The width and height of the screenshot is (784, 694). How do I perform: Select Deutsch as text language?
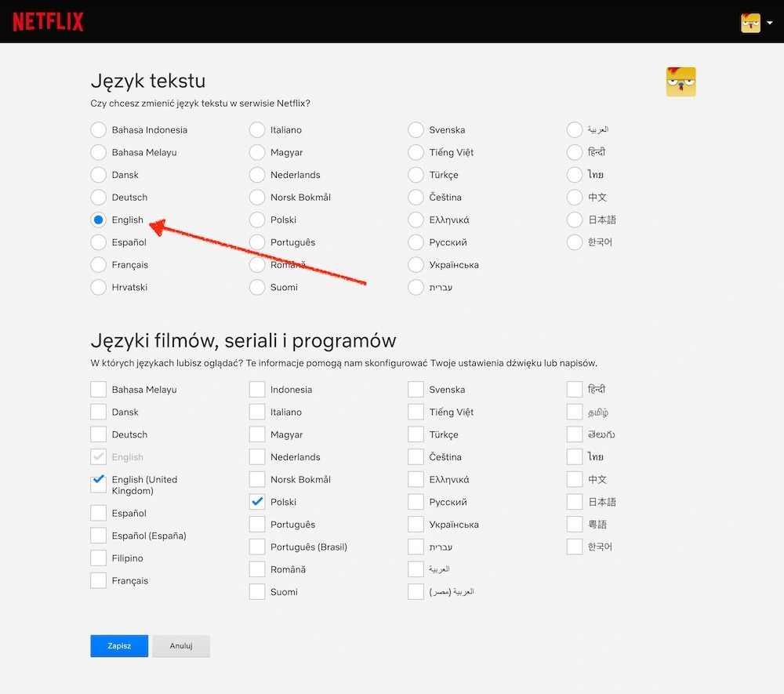tap(99, 197)
